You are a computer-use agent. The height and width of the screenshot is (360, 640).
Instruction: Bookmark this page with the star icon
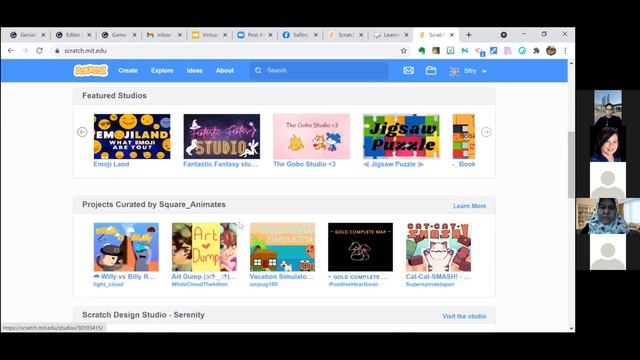tap(404, 51)
